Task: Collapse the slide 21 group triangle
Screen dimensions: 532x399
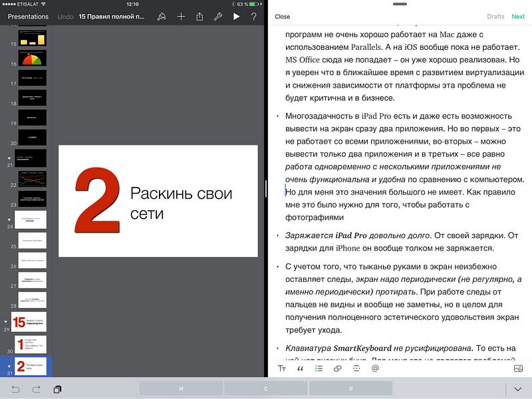Action: pos(9,158)
